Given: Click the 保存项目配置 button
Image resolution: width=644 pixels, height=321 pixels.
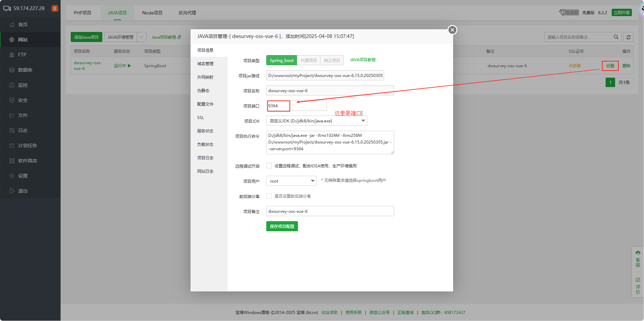Looking at the screenshot, I should [282, 226].
